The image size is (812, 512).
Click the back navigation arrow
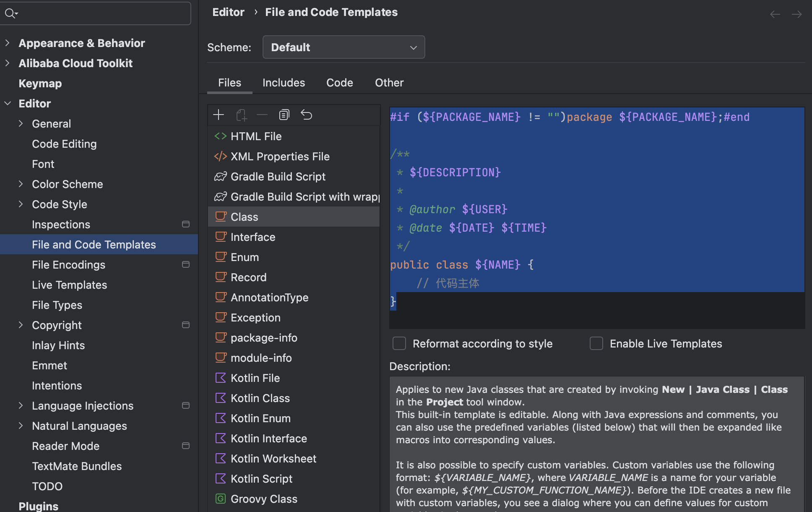pos(775,14)
